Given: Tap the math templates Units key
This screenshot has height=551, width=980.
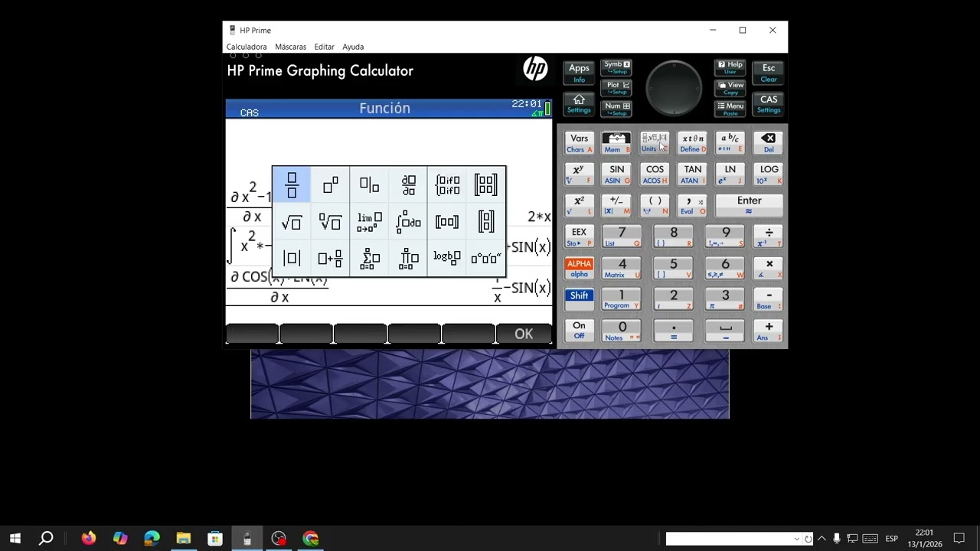Looking at the screenshot, I should pyautogui.click(x=654, y=143).
